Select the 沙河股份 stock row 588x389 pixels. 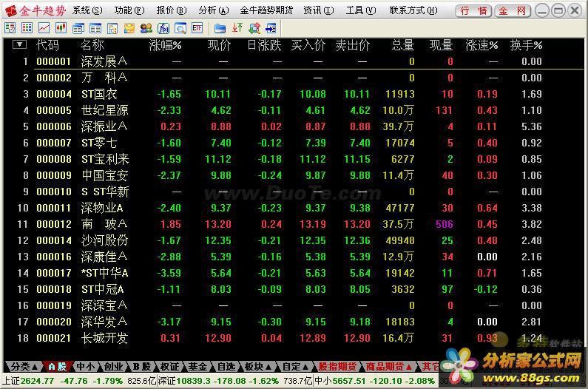click(293, 240)
